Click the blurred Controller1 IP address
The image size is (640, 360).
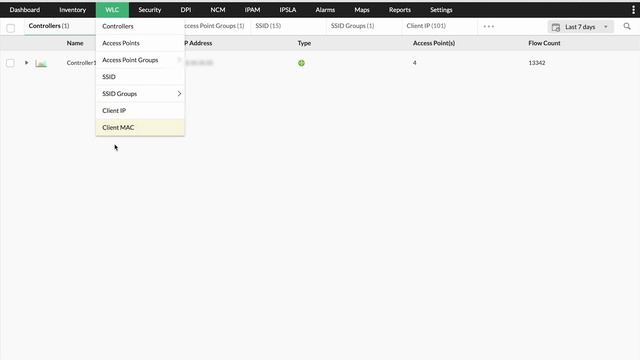tap(199, 63)
